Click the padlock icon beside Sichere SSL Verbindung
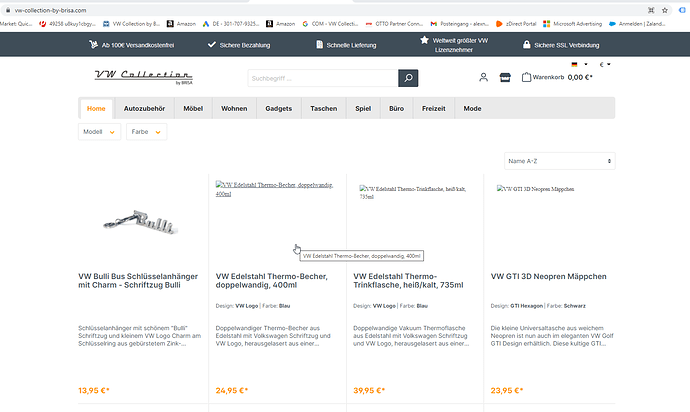This screenshot has width=690, height=412. [x=526, y=44]
